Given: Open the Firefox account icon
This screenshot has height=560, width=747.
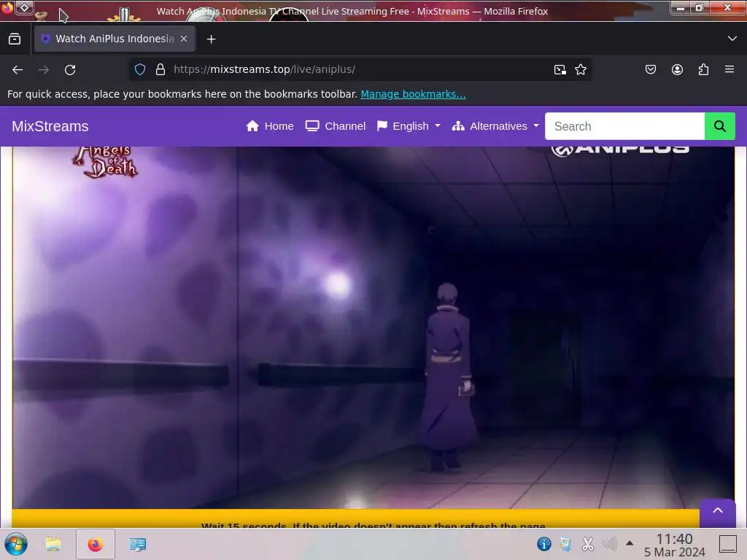Looking at the screenshot, I should click(677, 69).
